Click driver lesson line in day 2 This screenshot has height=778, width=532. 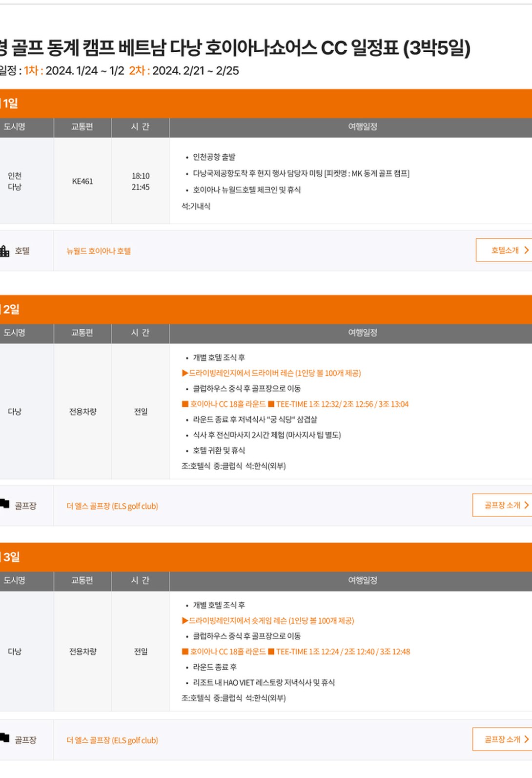coord(271,373)
